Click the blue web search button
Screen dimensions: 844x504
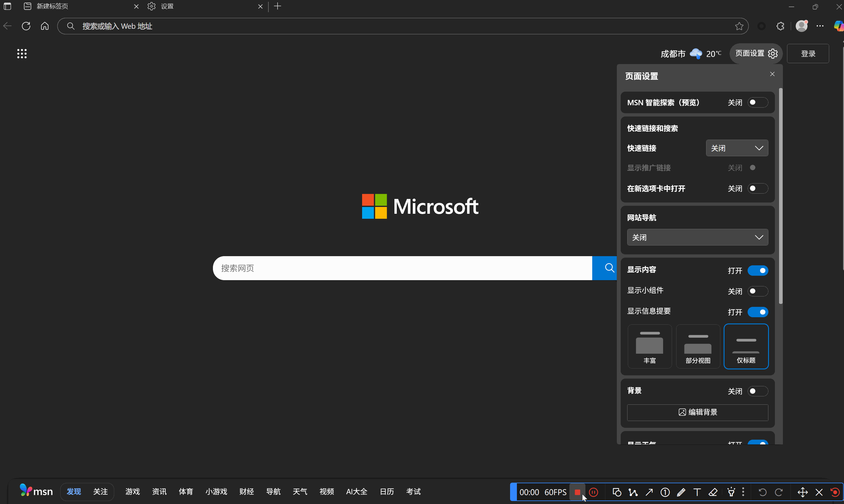[605, 268]
